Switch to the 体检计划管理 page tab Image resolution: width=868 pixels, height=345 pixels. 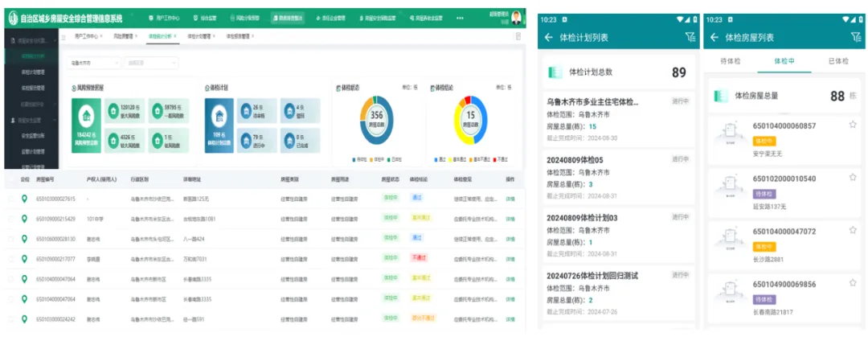pos(199,36)
